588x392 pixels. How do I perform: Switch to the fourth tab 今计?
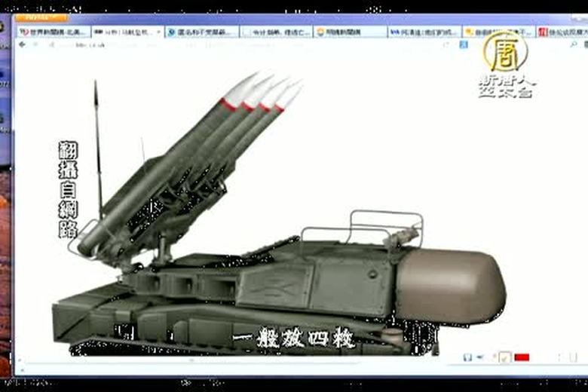coord(274,32)
